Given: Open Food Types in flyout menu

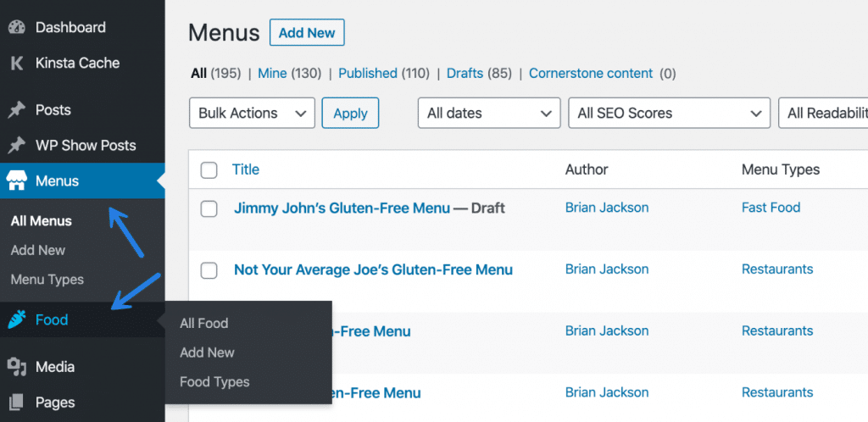Looking at the screenshot, I should point(214,381).
